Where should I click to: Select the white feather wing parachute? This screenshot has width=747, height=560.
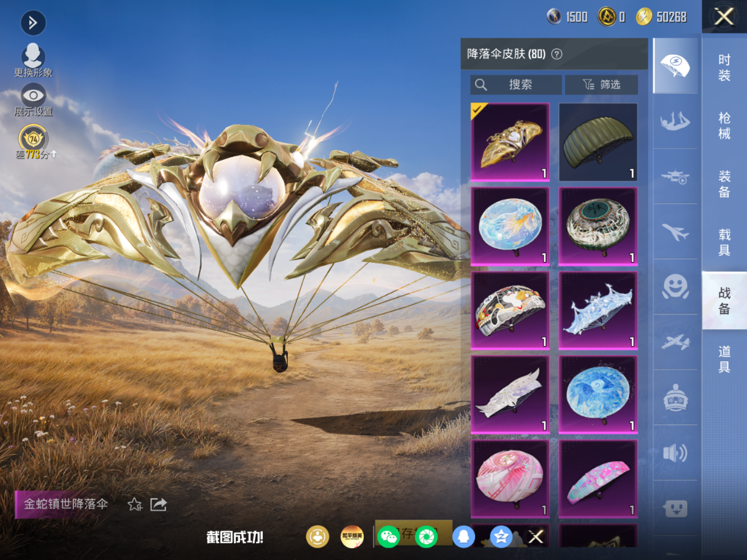[x=510, y=395]
